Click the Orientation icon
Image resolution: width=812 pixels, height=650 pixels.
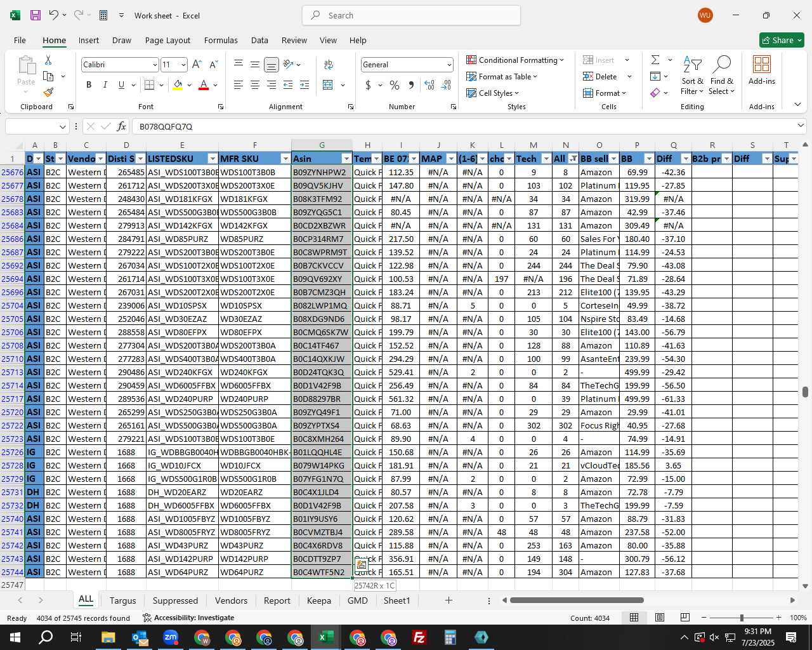pos(288,64)
